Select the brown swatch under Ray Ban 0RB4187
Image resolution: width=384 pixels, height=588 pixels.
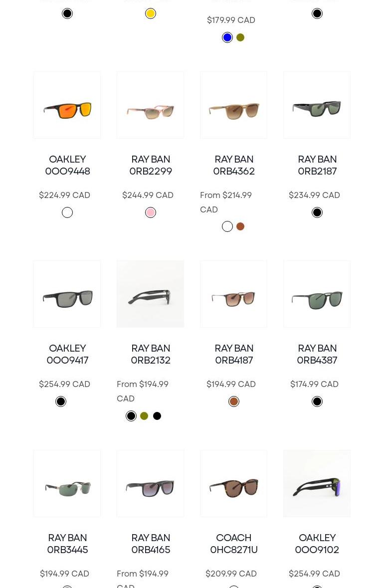[x=233, y=401]
